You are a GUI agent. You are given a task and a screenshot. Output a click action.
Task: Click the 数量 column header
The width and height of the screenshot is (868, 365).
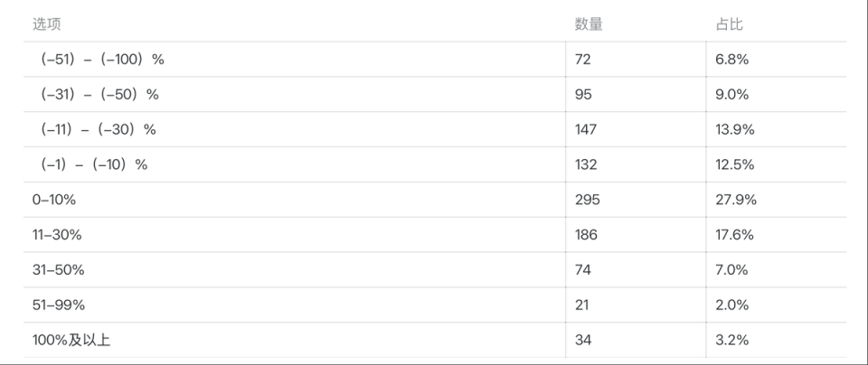coord(589,24)
